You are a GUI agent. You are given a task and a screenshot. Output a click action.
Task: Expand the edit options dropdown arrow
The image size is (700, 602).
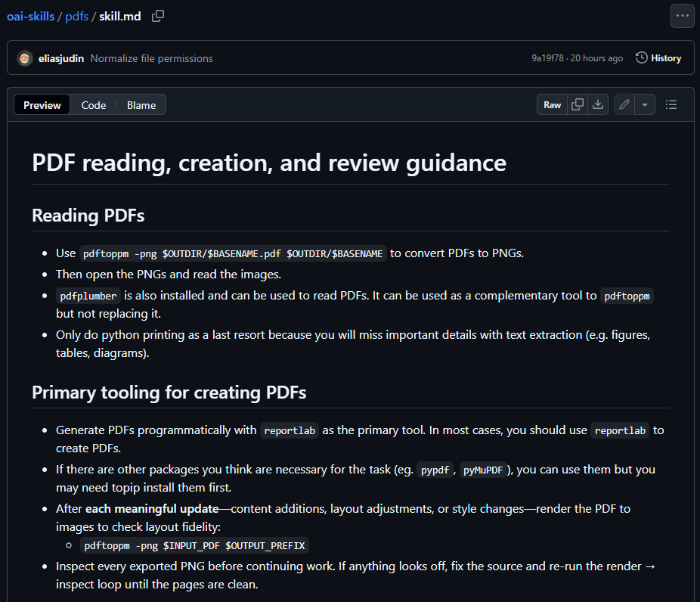tap(644, 105)
